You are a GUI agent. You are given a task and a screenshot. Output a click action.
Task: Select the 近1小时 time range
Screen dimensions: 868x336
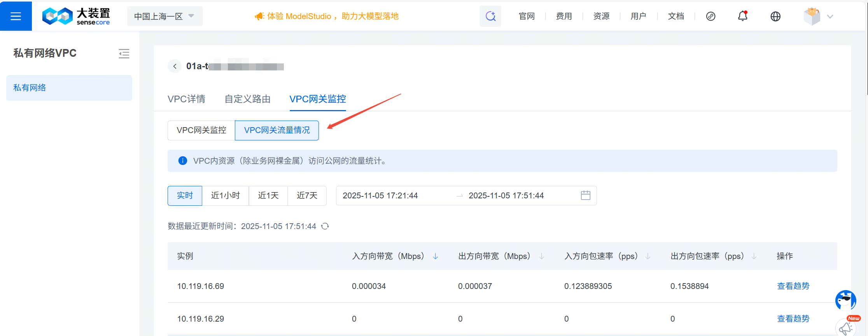225,196
